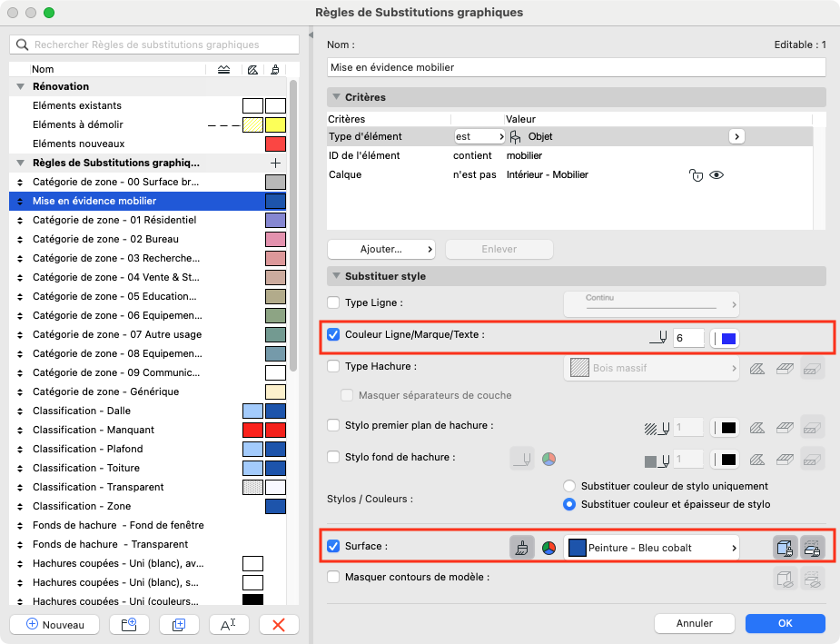Enable the Type Ligne checkbox
This screenshot has height=644, width=840.
333,302
